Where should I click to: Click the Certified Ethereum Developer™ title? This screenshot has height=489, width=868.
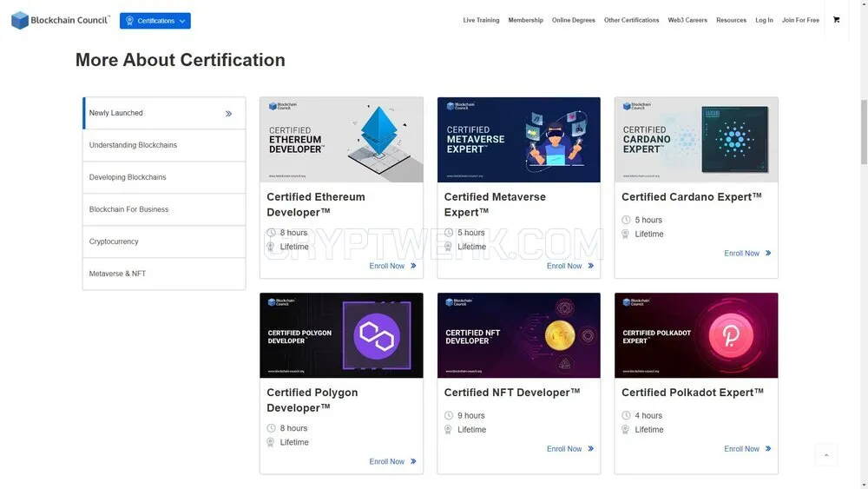pyautogui.click(x=316, y=204)
